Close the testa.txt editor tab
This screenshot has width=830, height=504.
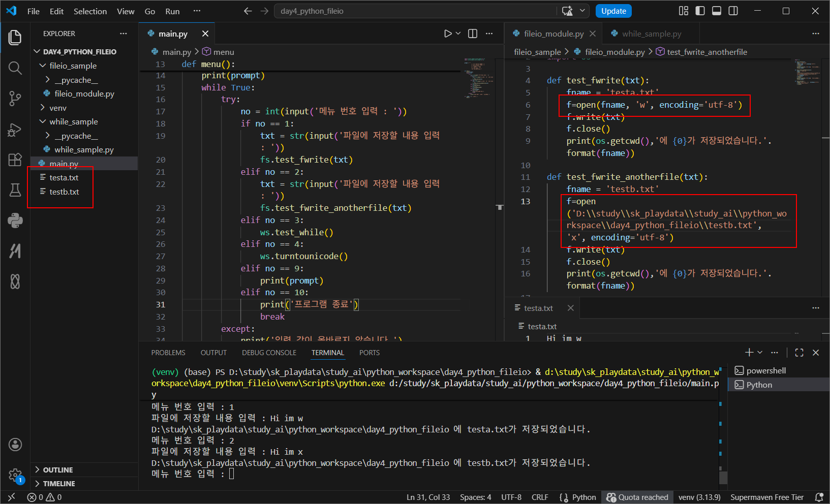(x=571, y=308)
